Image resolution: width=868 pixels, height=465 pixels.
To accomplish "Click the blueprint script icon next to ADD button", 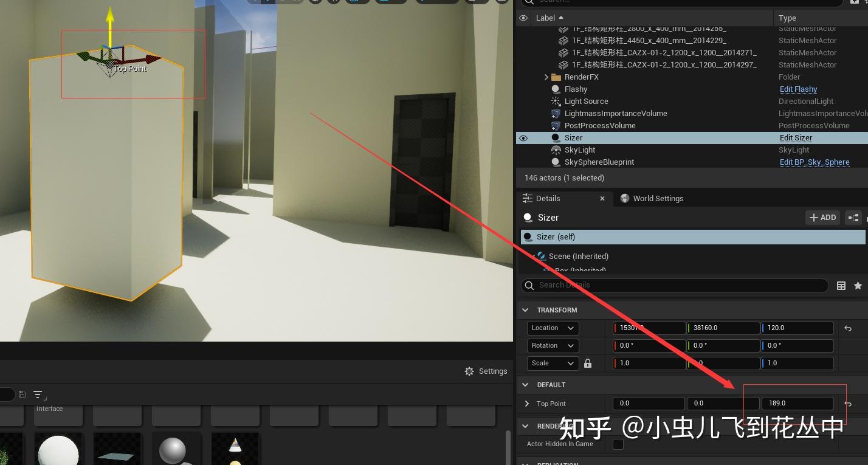I will click(853, 217).
